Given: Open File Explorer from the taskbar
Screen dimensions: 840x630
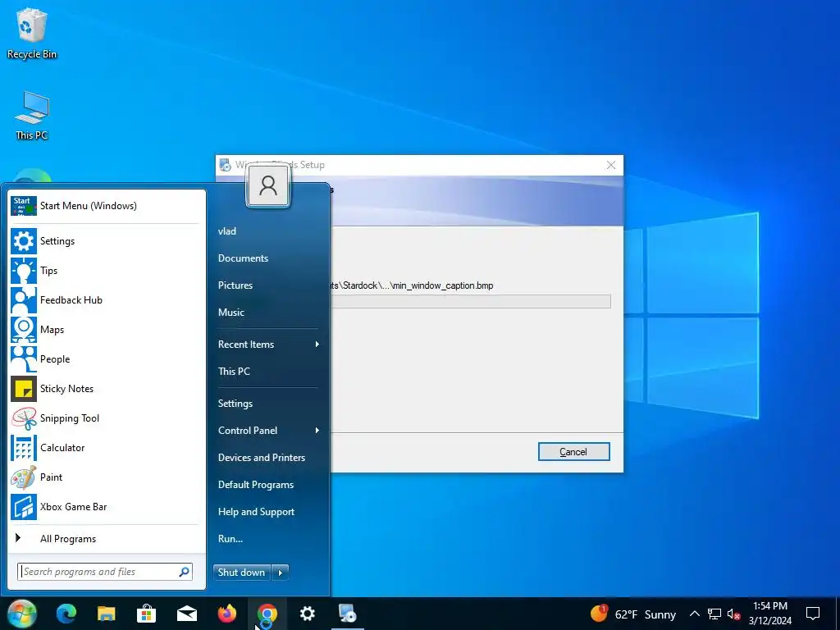Looking at the screenshot, I should click(x=106, y=614).
